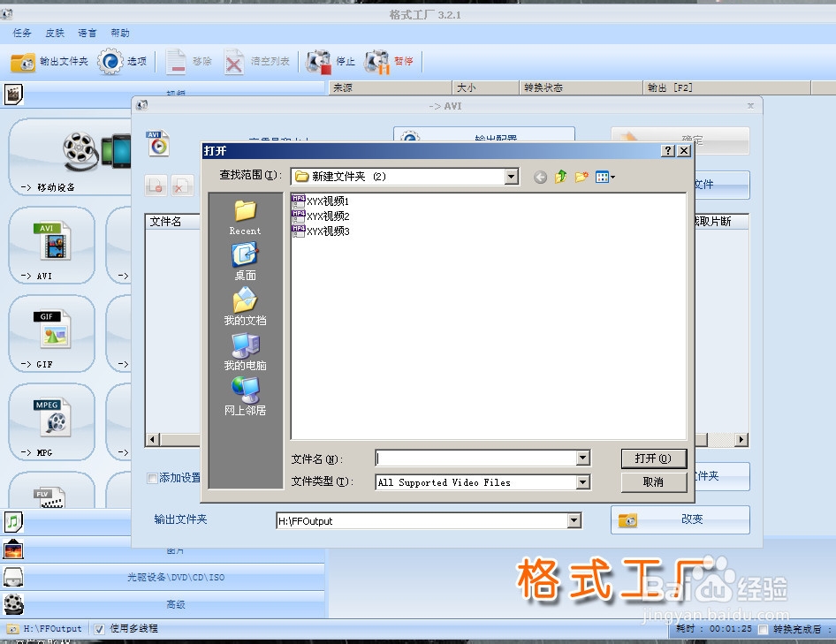Expand the file type dropdown

click(x=582, y=482)
